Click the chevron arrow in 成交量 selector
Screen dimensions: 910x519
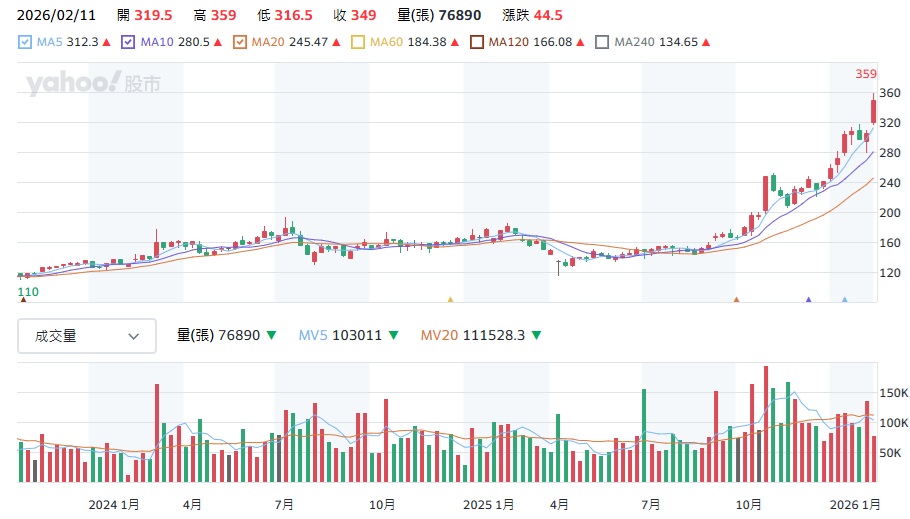point(134,336)
